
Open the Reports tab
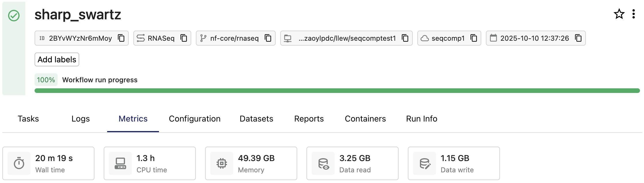click(309, 119)
